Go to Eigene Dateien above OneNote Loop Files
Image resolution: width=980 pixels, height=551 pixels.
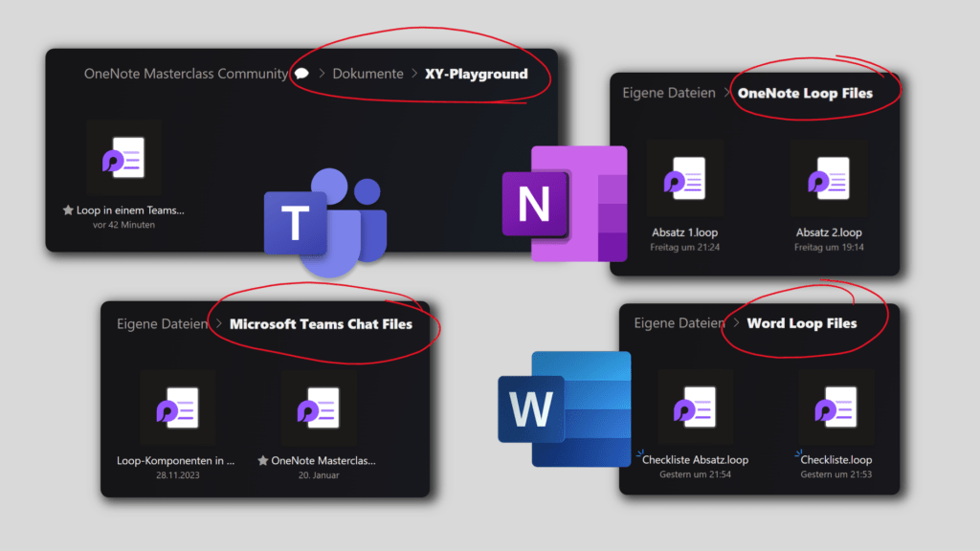point(669,93)
